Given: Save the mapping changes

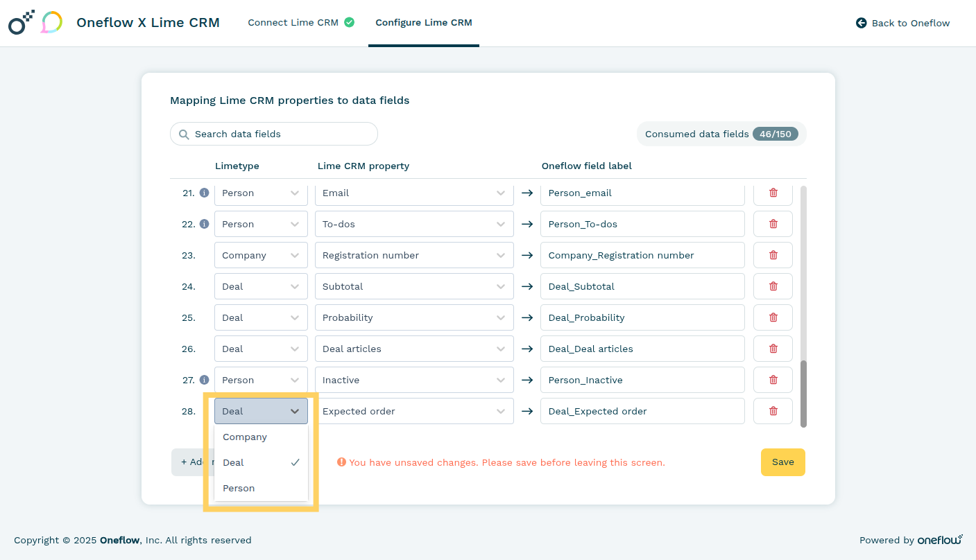Looking at the screenshot, I should 782,462.
